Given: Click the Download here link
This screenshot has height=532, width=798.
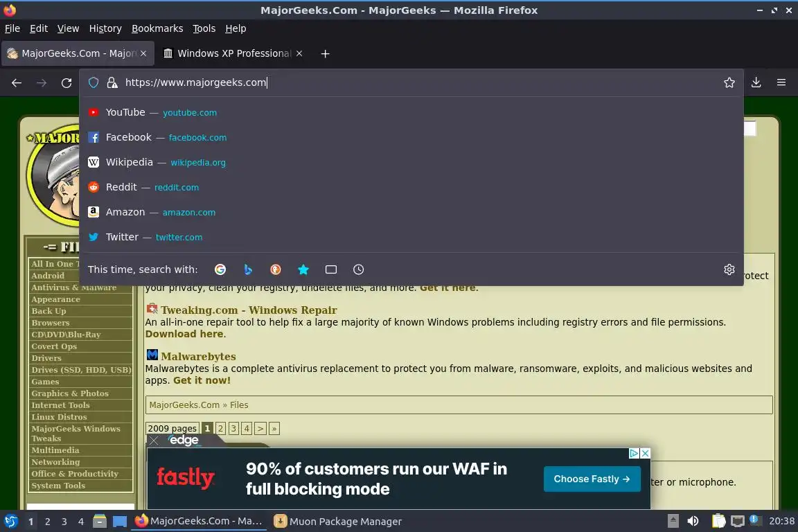Looking at the screenshot, I should (x=184, y=334).
